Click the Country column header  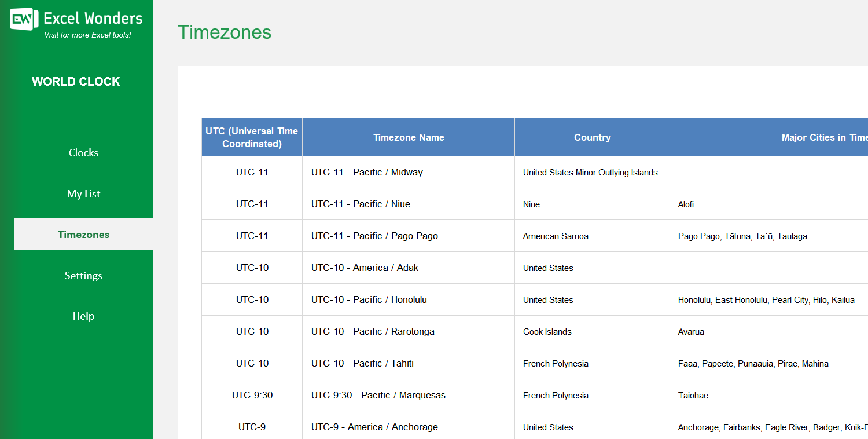[592, 137]
